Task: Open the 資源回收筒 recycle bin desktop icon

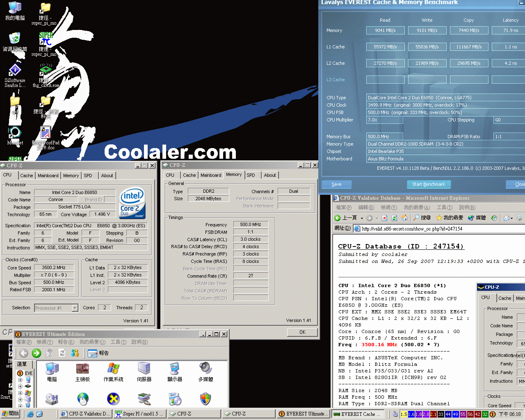Action: point(15,42)
